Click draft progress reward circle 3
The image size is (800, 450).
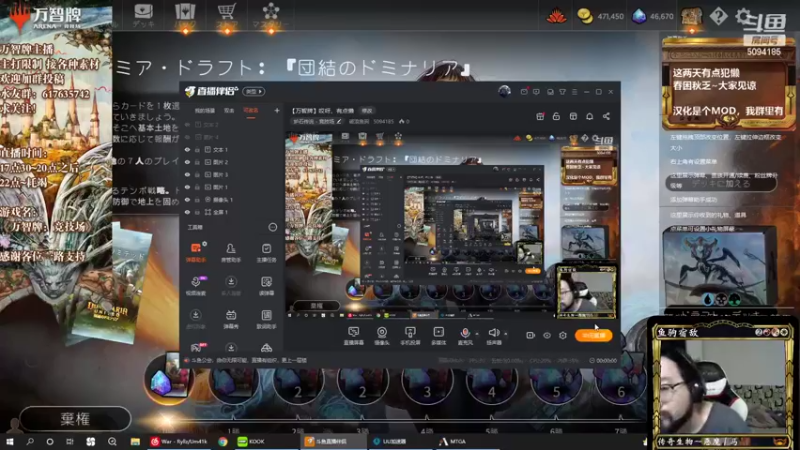(x=427, y=383)
